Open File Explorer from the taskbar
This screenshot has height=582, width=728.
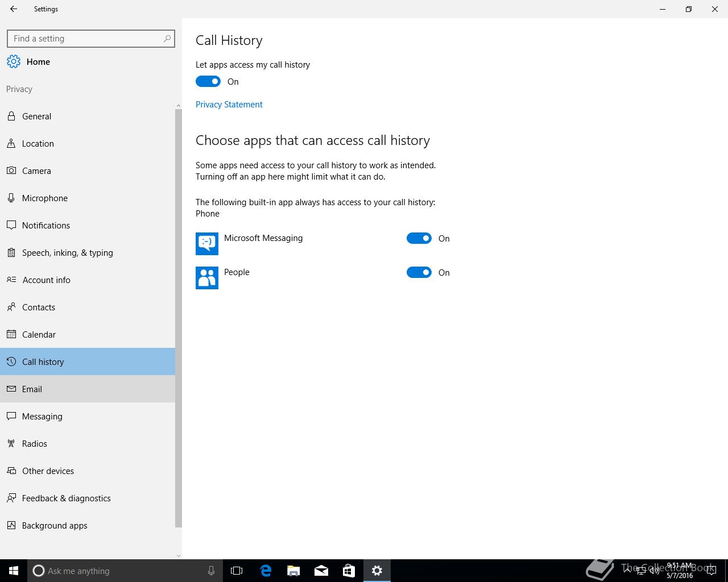(x=293, y=571)
